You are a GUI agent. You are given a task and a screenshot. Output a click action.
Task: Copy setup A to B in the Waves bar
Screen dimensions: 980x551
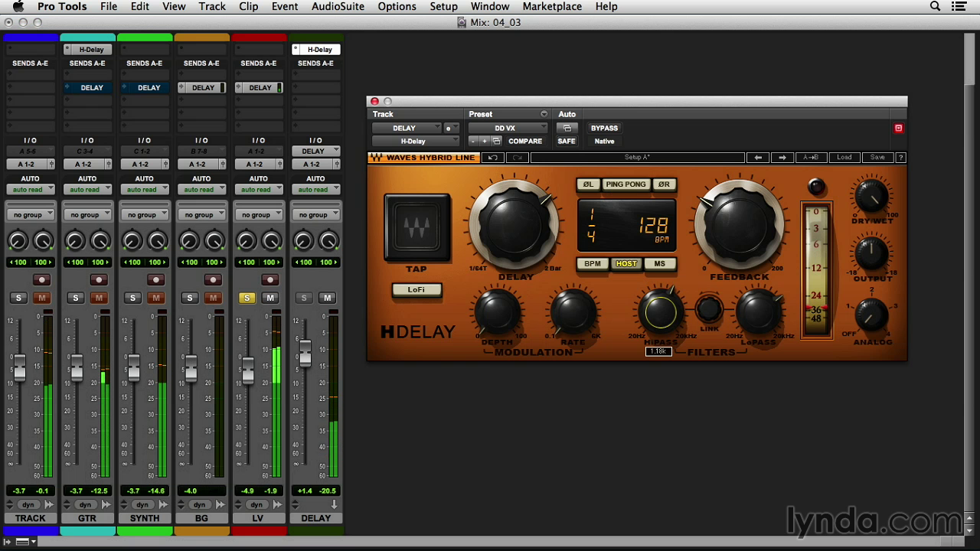[x=810, y=158]
